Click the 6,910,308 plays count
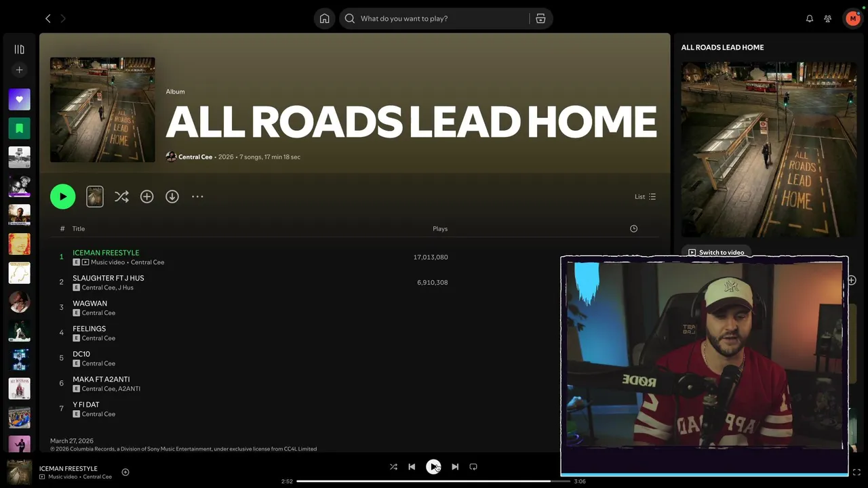Viewport: 868px width, 488px height. [x=432, y=282]
